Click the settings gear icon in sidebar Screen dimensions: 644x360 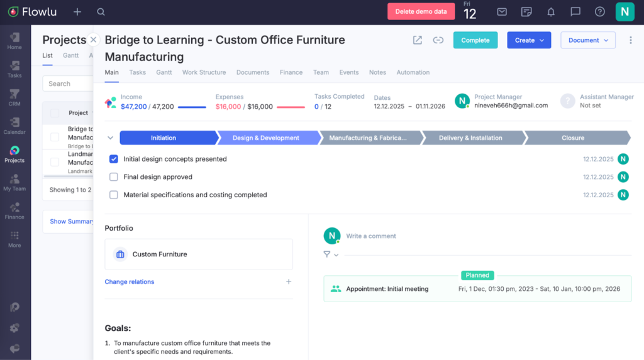pos(14,327)
